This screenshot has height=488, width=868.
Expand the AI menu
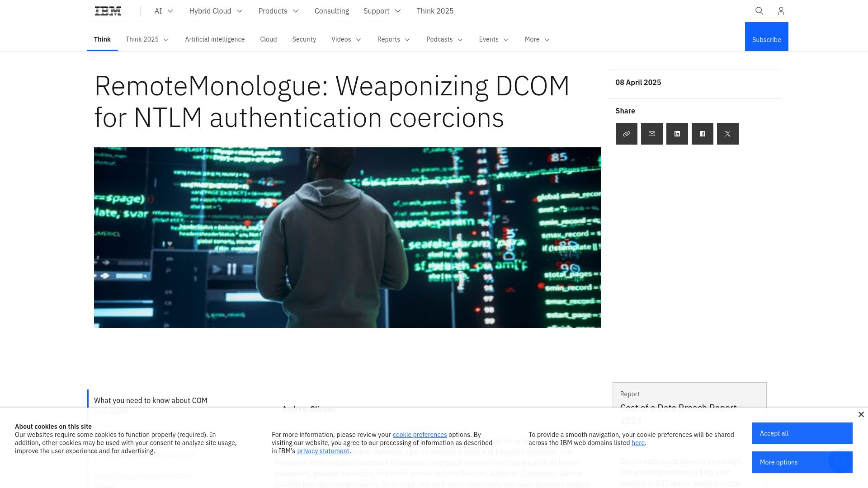164,11
